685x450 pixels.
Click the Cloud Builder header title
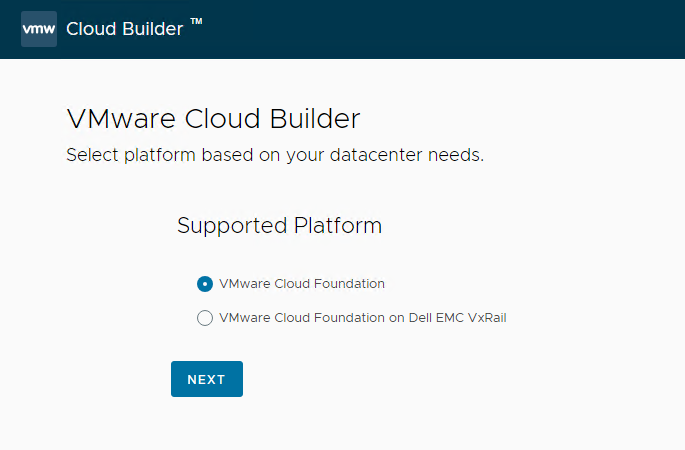pyautogui.click(x=125, y=29)
